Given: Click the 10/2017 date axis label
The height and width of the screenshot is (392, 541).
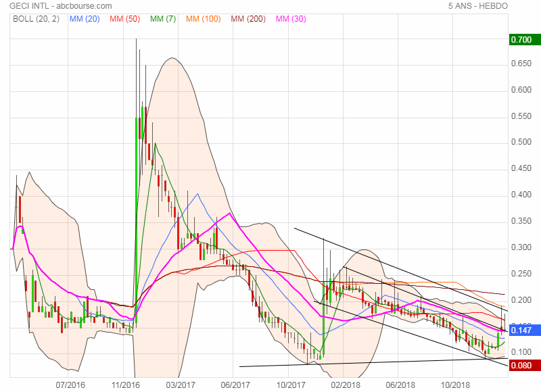Looking at the screenshot, I should [291, 385].
